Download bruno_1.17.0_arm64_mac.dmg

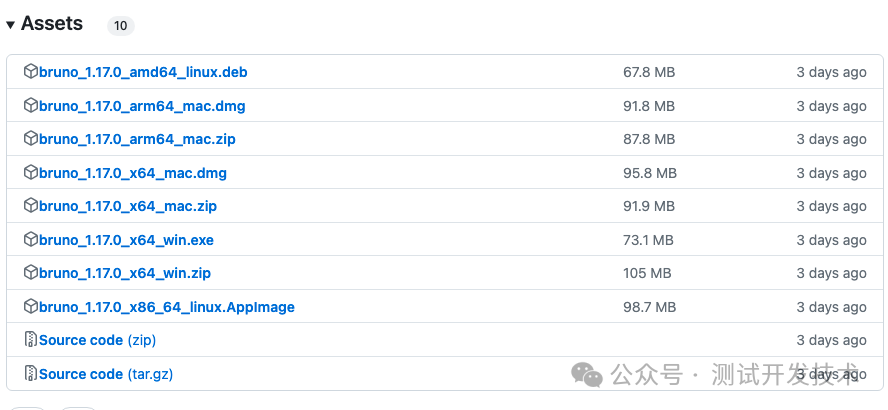pos(142,106)
